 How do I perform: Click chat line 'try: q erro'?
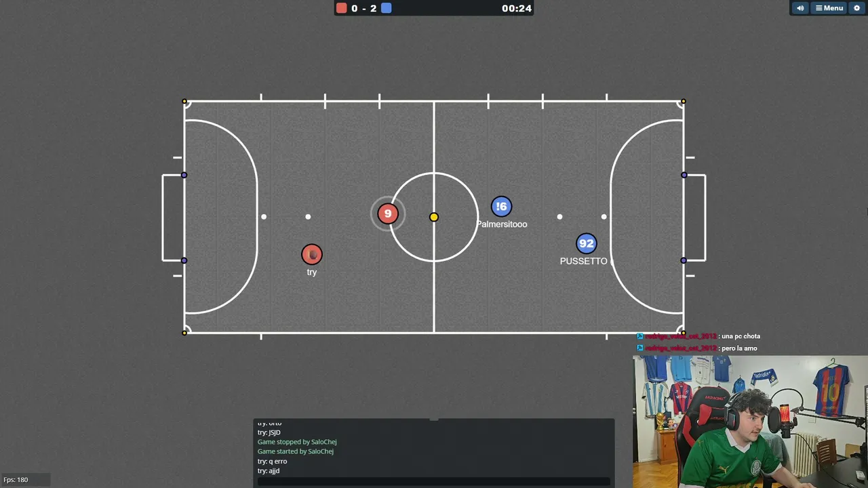pyautogui.click(x=272, y=462)
